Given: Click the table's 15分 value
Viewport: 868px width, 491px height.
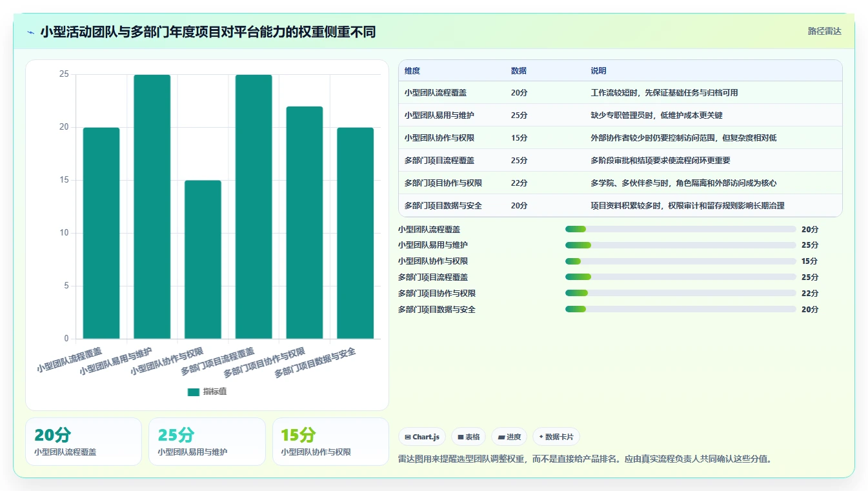Looking at the screenshot, I should click(x=520, y=138).
